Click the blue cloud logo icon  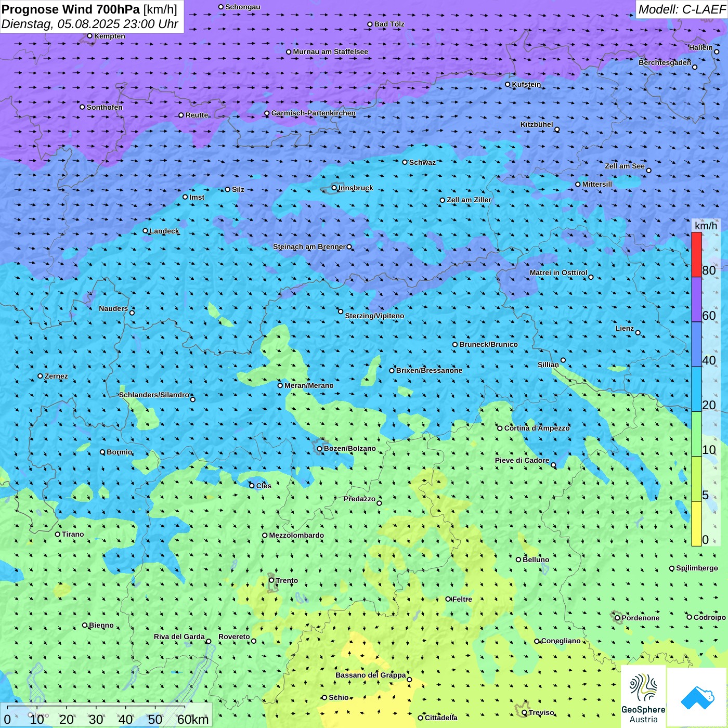coord(697,697)
